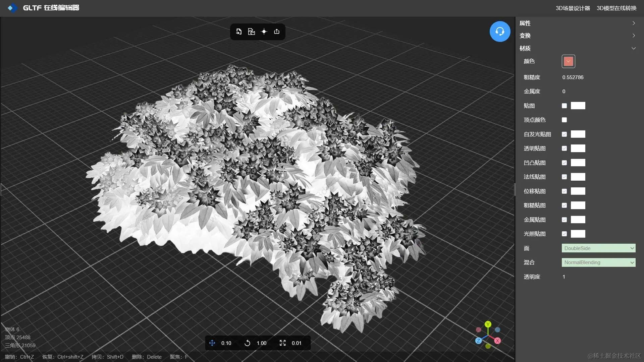Toggle the 贴图 checkbox
This screenshot has height=362, width=644.
click(x=564, y=106)
